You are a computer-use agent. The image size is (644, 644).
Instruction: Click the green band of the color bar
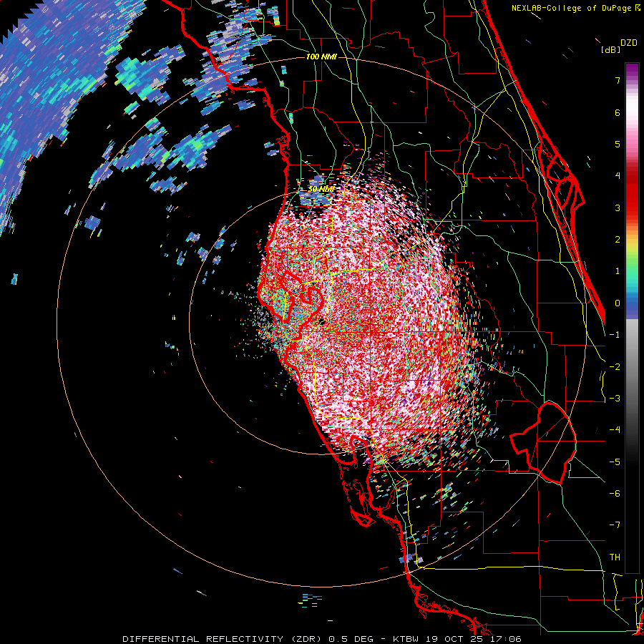(x=632, y=263)
